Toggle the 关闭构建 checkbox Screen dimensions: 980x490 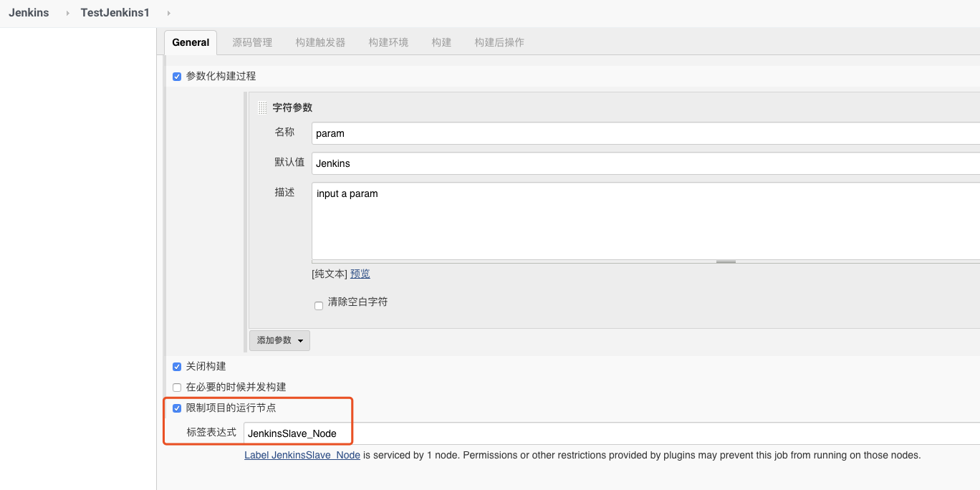(177, 367)
